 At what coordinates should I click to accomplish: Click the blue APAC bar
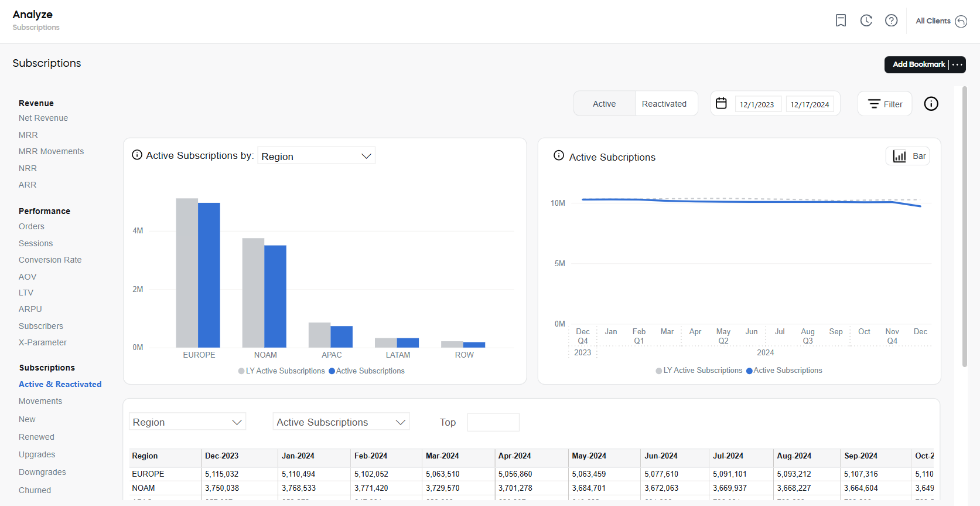point(342,337)
